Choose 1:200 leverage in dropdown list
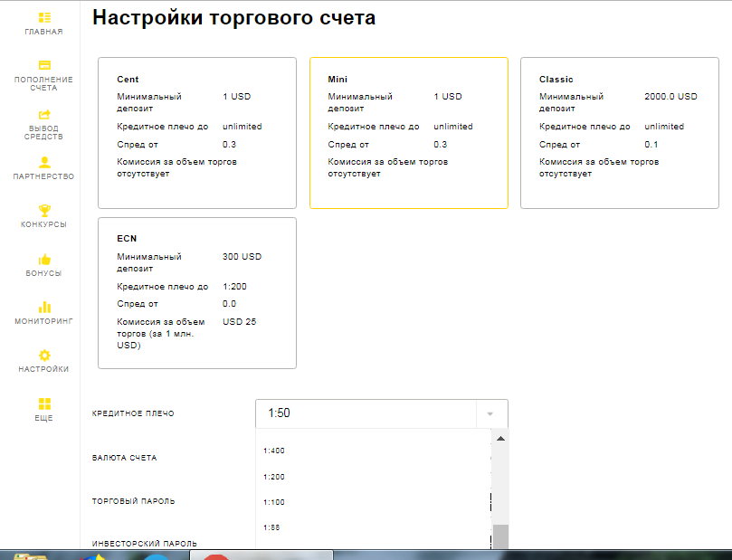This screenshot has height=560, width=732. click(x=274, y=477)
